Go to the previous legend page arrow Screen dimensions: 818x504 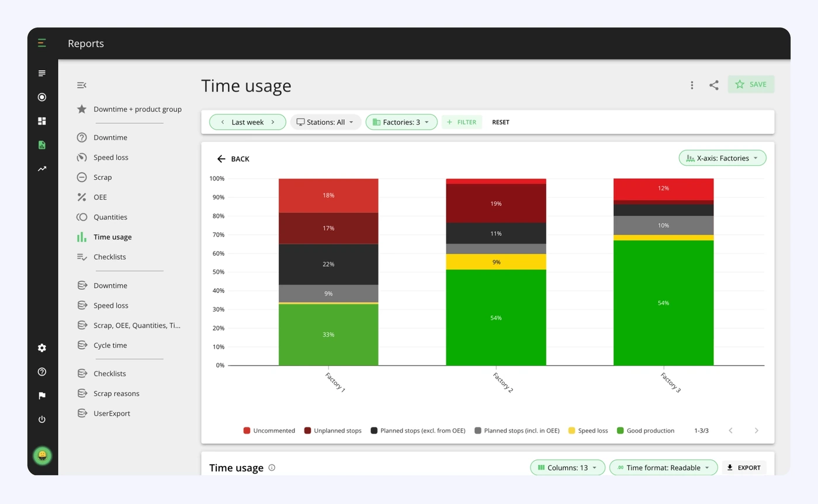730,430
